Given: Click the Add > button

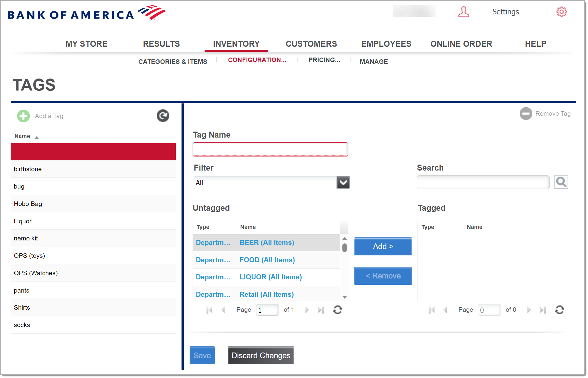Looking at the screenshot, I should [383, 246].
